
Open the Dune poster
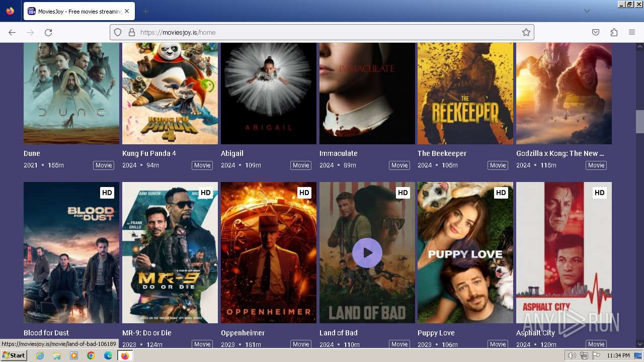pos(71,94)
